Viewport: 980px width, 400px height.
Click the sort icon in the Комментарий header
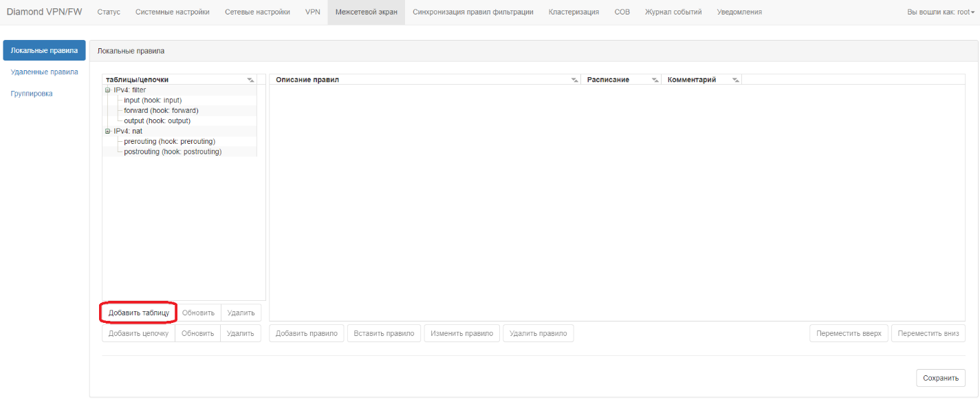coord(735,80)
